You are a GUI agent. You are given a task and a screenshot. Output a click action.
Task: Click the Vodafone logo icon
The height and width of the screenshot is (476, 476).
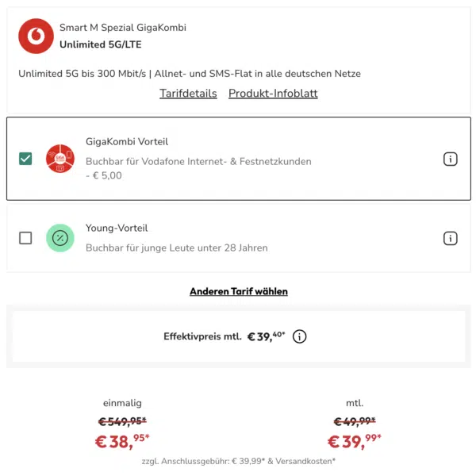point(36,36)
